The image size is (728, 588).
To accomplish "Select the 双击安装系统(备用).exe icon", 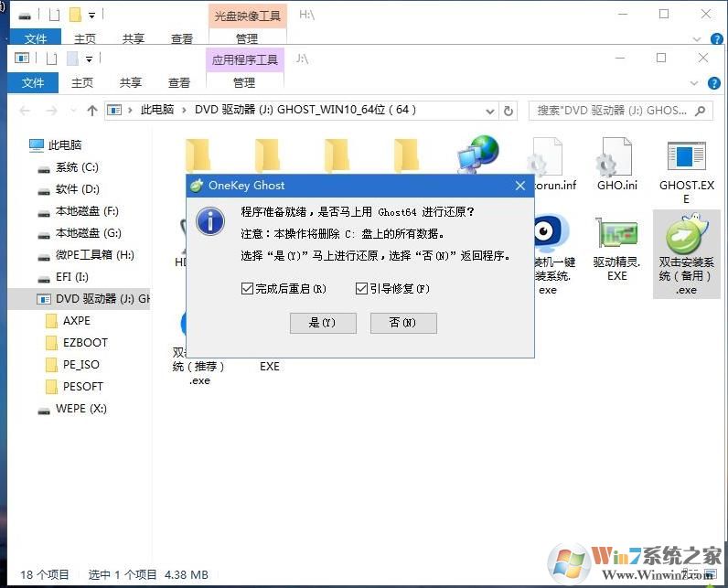I will (686, 254).
